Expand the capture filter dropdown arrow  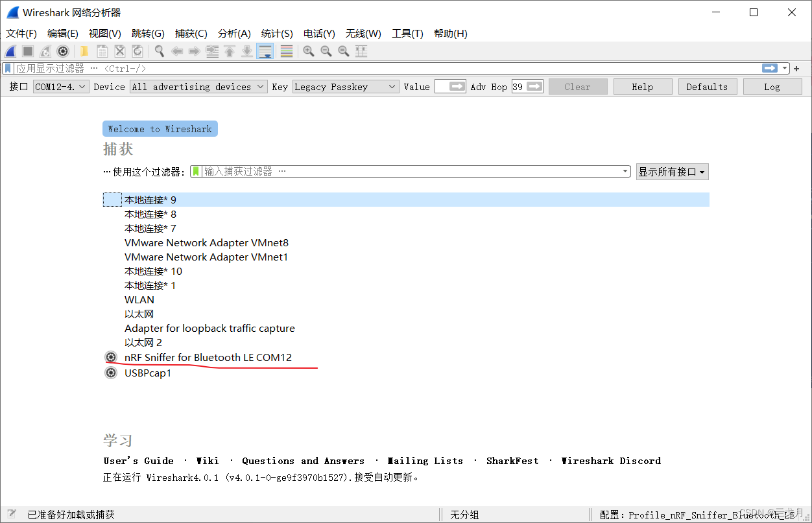[625, 171]
